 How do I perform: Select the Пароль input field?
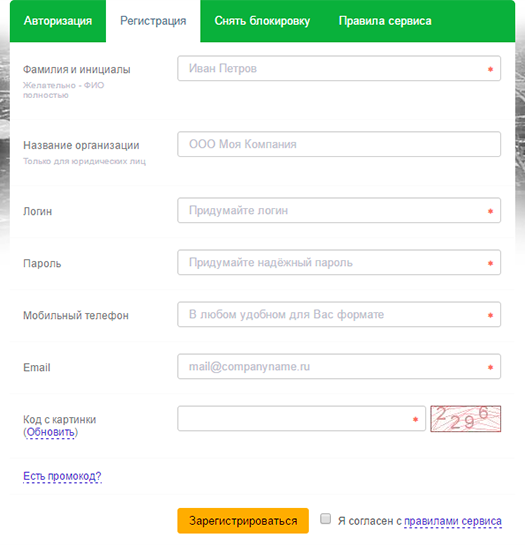tap(339, 262)
